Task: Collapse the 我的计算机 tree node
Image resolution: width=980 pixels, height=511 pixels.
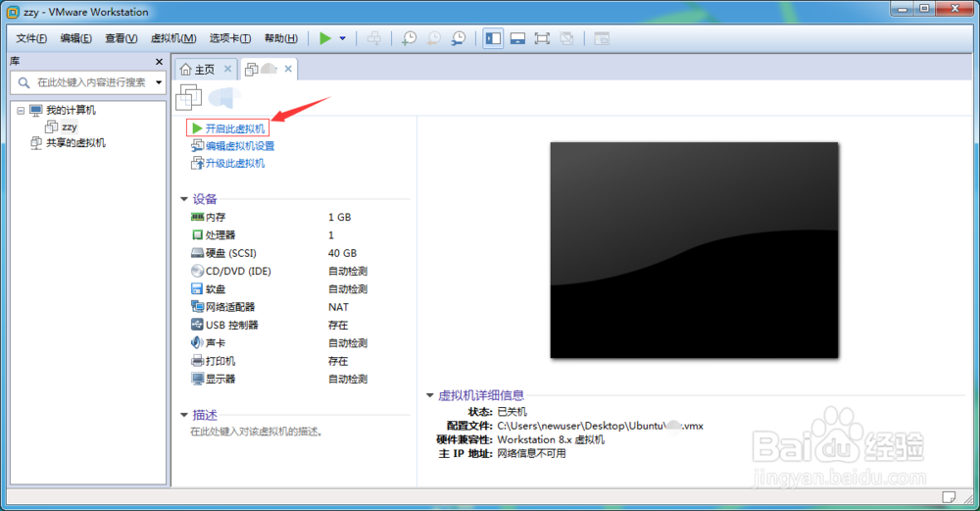Action: [21, 111]
